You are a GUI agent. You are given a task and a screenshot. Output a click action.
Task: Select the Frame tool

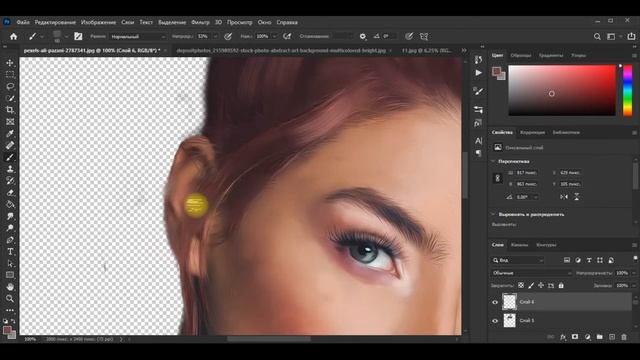coord(10,122)
